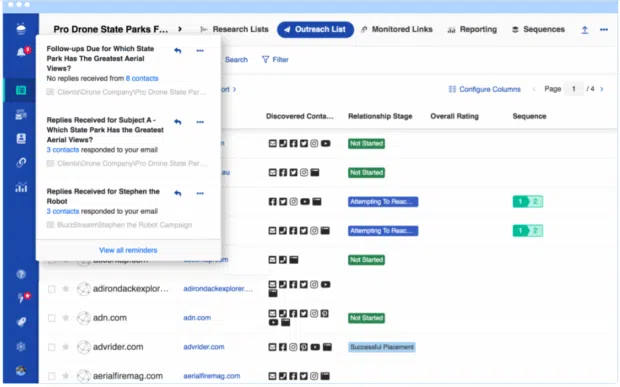Click the user avatar in sidebar

[21, 370]
